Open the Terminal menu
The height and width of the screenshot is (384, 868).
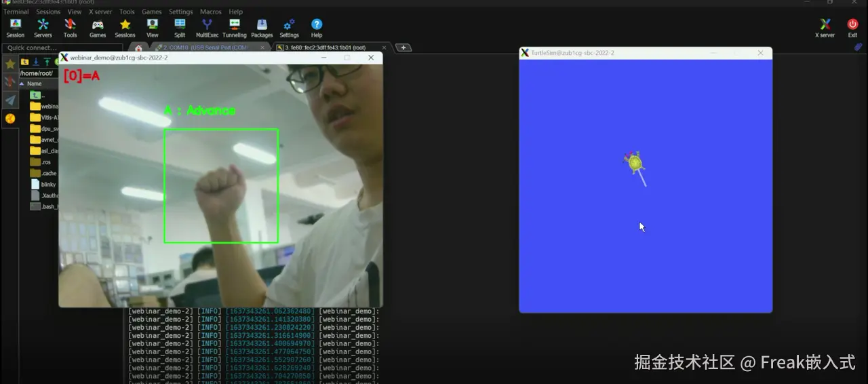[x=16, y=12]
